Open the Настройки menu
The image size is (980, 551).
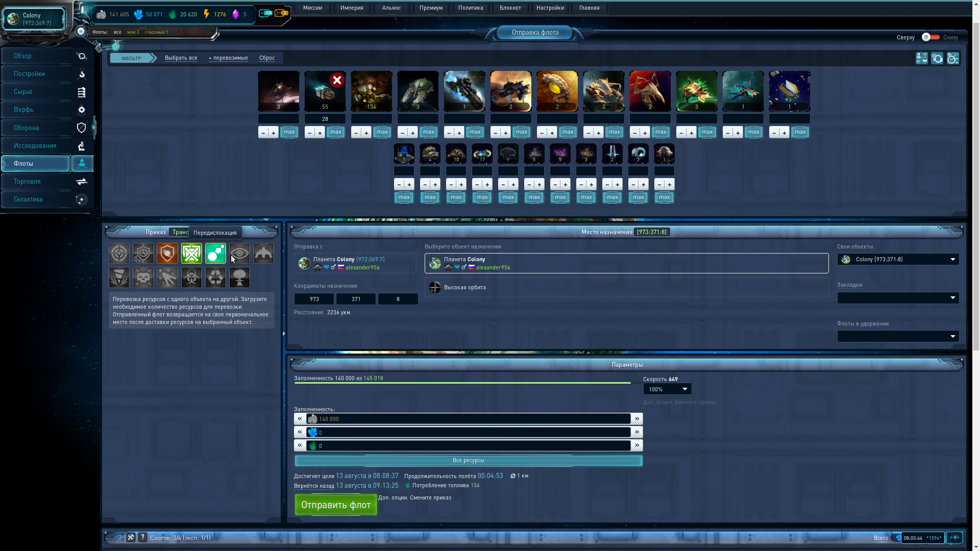[x=550, y=8]
